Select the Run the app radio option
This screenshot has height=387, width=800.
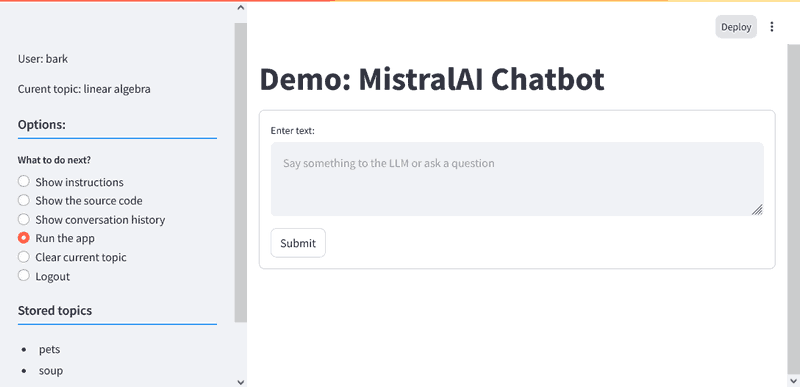click(x=56, y=238)
